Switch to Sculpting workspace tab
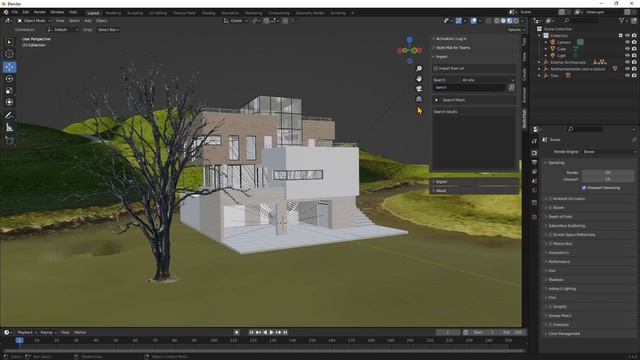This screenshot has height=360, width=640. 135,13
